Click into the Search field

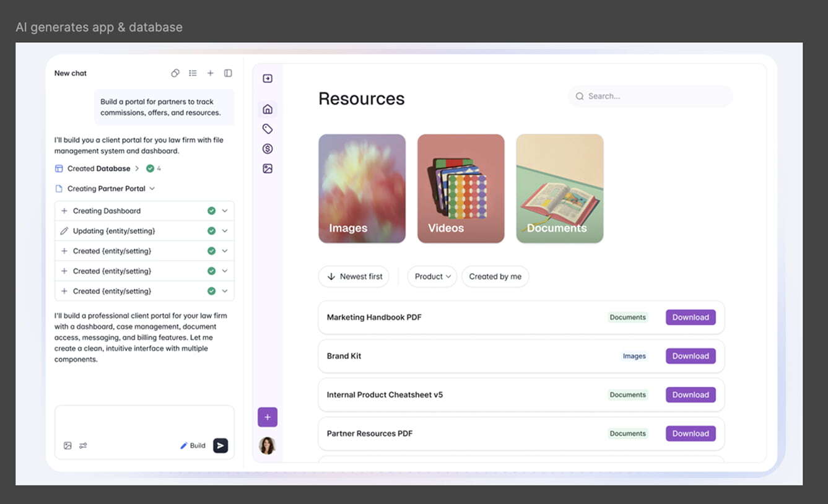click(x=650, y=97)
